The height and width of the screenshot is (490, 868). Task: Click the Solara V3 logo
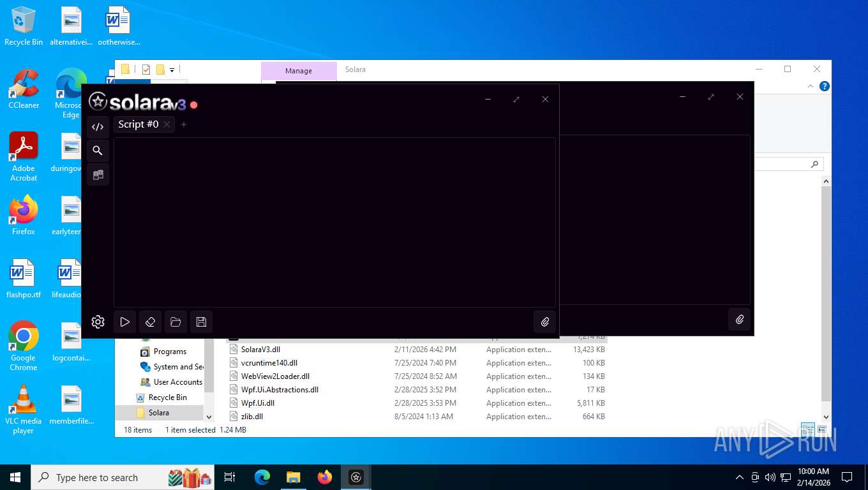coord(137,102)
